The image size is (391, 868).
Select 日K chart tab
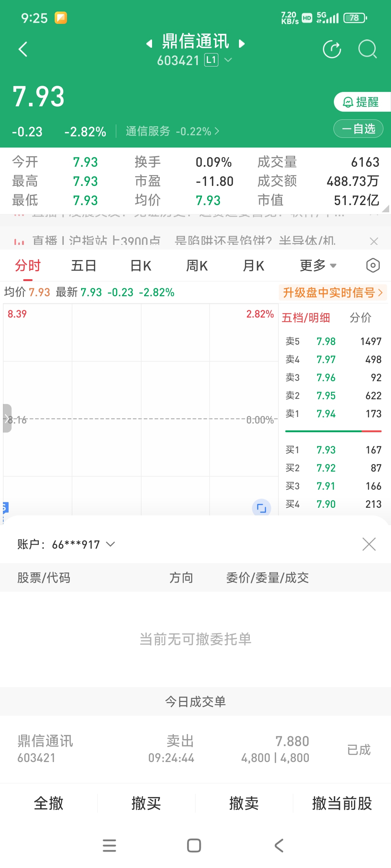coord(140,266)
